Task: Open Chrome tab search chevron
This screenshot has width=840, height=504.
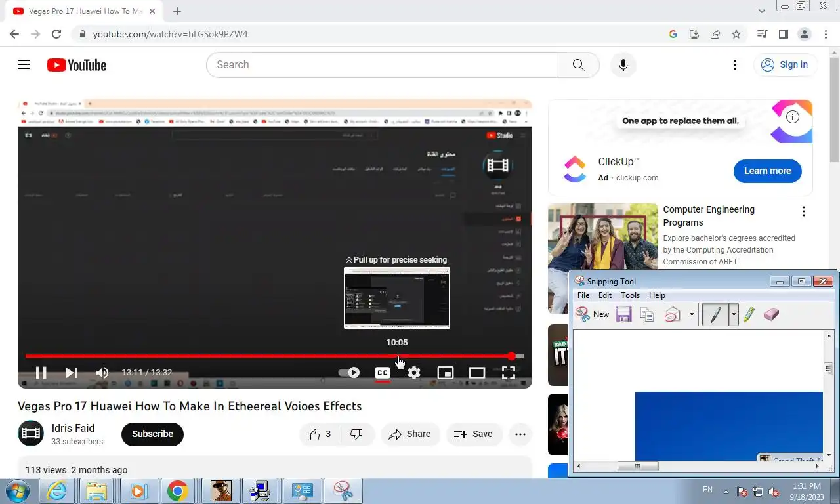Action: point(762,11)
